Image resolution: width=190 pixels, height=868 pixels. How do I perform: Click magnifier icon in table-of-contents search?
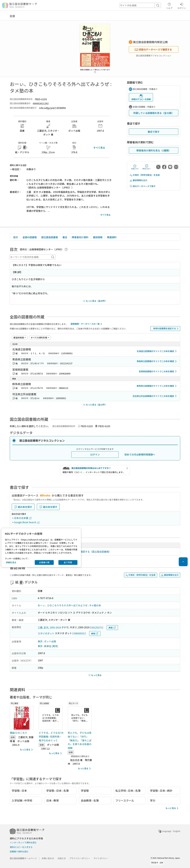(x=53, y=257)
